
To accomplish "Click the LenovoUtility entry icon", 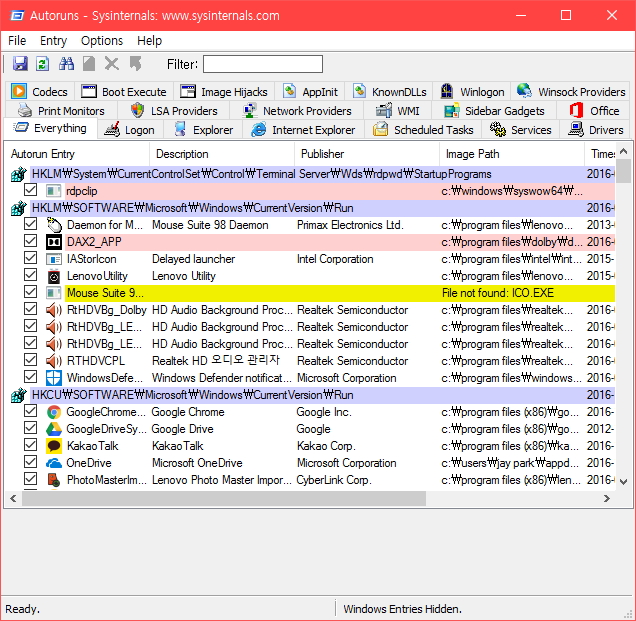I will pos(54,276).
